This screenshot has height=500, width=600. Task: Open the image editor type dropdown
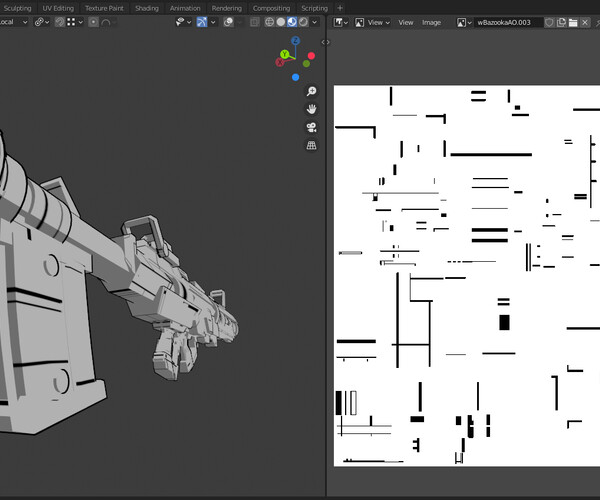click(x=341, y=23)
